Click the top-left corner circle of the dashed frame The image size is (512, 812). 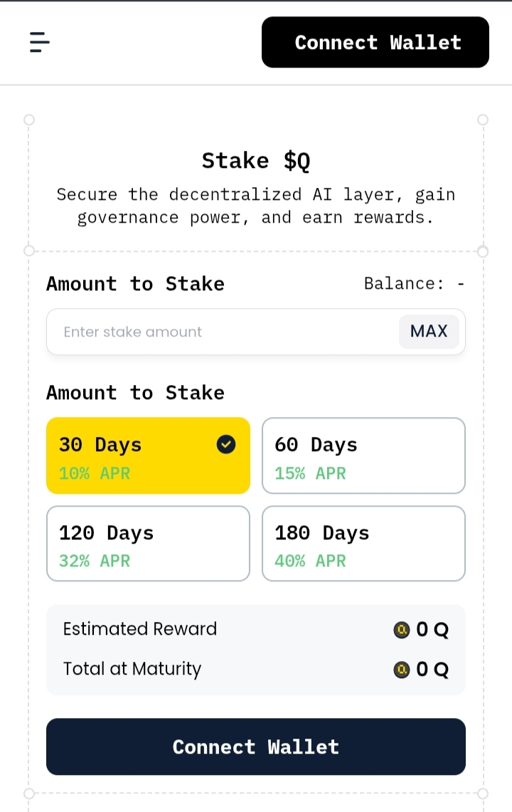(x=29, y=120)
